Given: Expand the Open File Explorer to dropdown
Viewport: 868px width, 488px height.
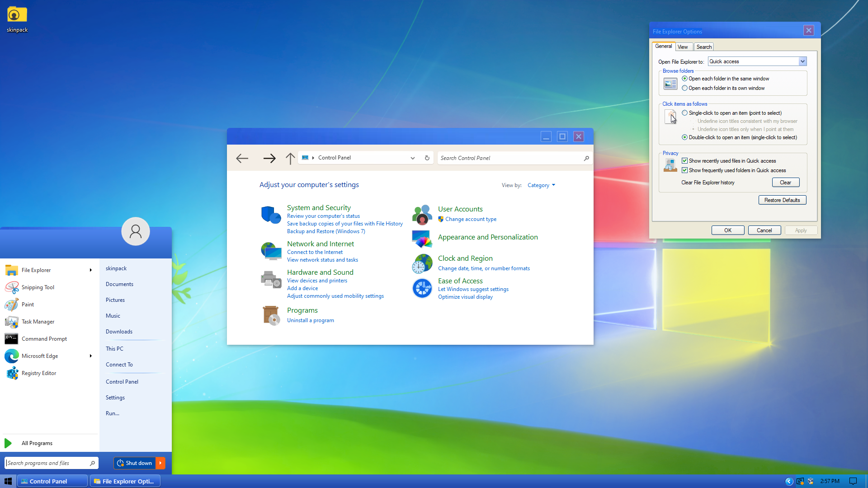Looking at the screenshot, I should (802, 61).
